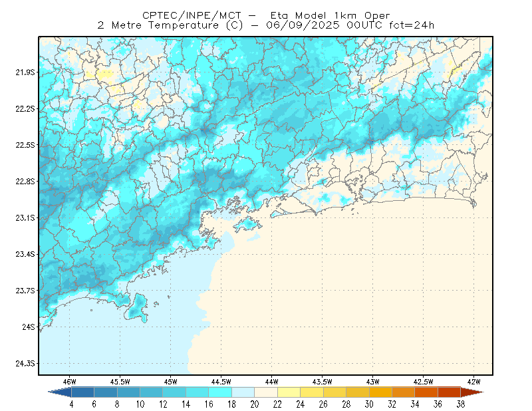Click the 42W longitude axis label

point(473,382)
